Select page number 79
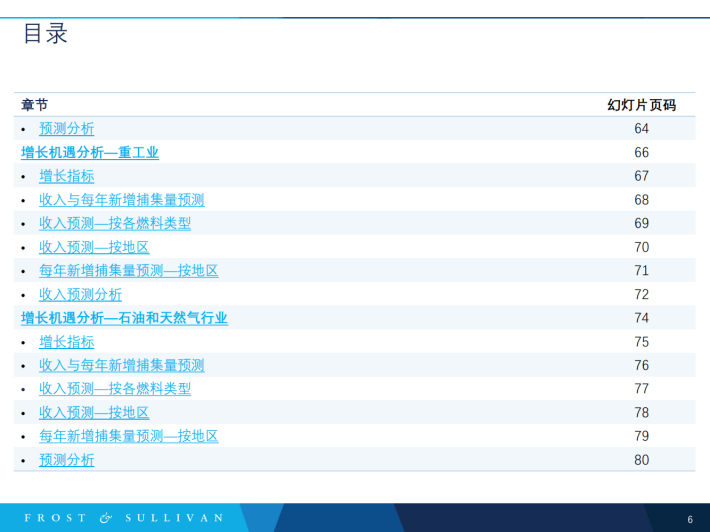Viewport: 710px width, 532px height. tap(642, 436)
